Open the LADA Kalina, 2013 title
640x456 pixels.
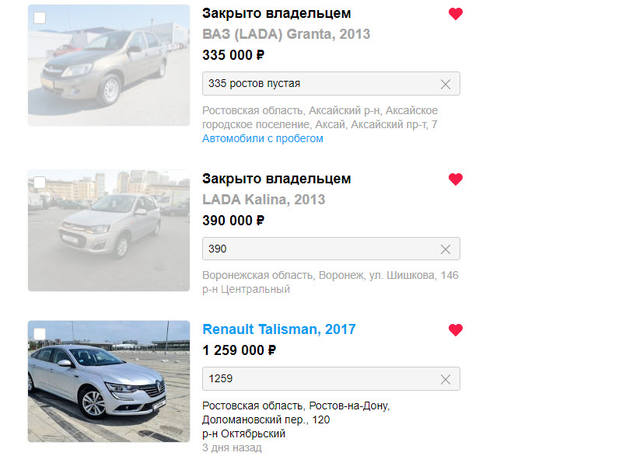pos(264,199)
